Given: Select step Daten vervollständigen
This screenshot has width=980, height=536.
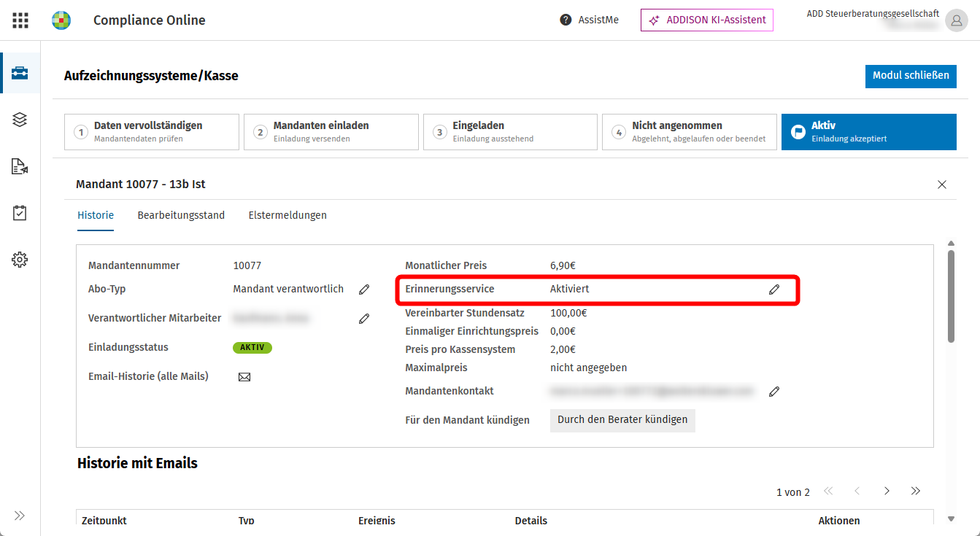Looking at the screenshot, I should (x=152, y=132).
